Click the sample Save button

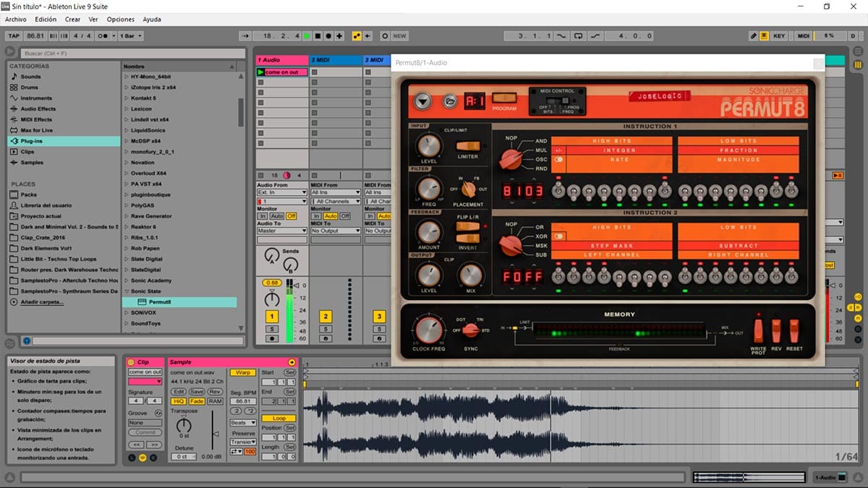click(x=197, y=391)
